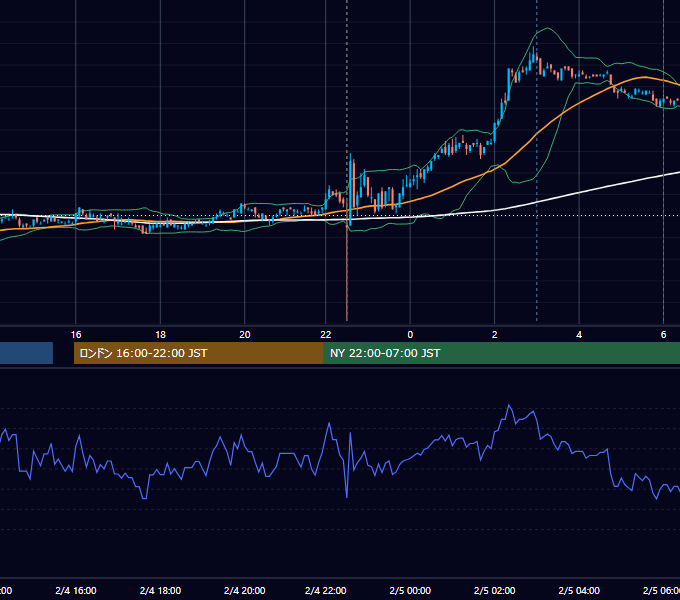
Task: Click the blue session bar left of ロンドン
Action: point(26,353)
